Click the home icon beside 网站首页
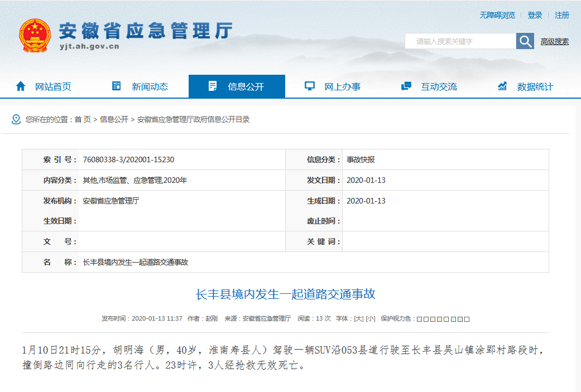The width and height of the screenshot is (581, 392). point(21,86)
